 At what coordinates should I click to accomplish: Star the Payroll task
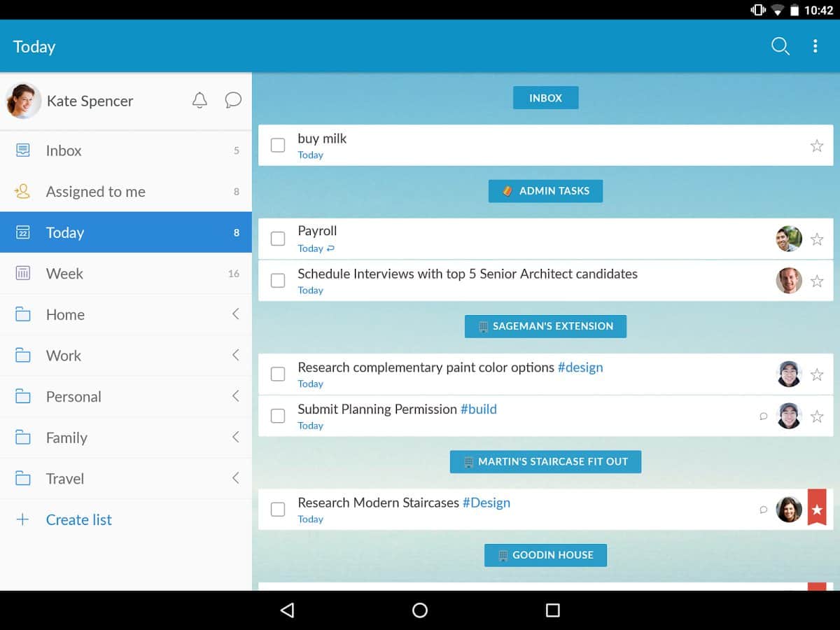[816, 239]
